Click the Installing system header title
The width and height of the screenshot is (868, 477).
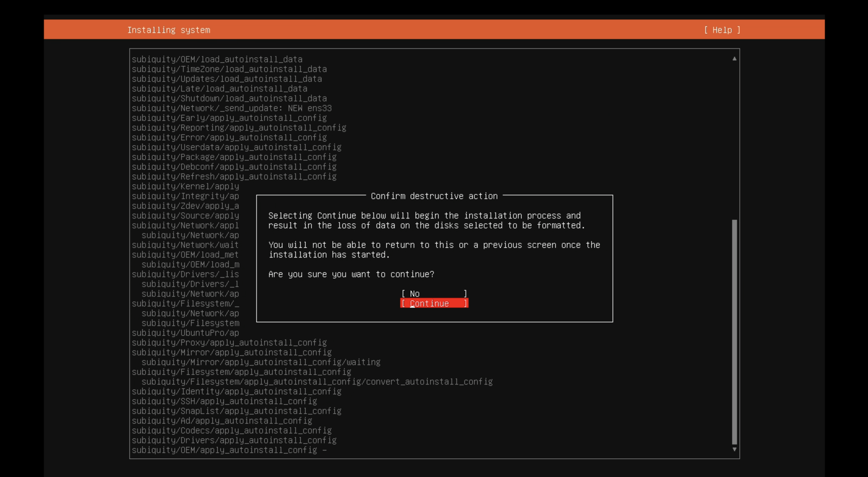click(168, 30)
